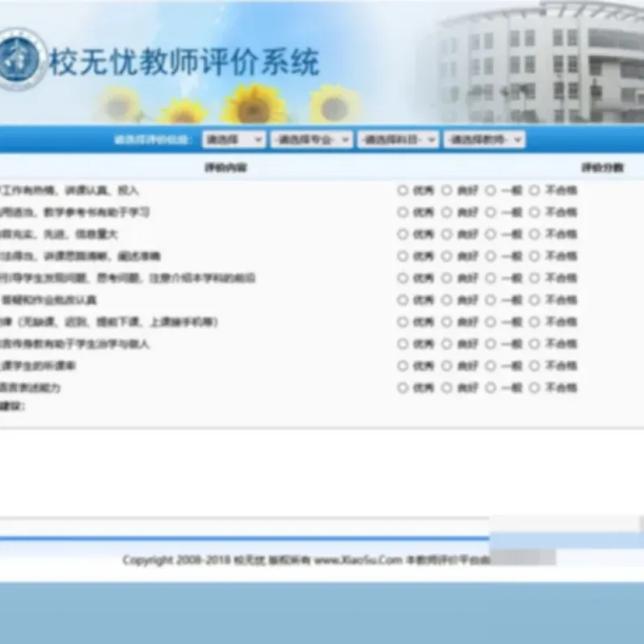Image resolution: width=644 pixels, height=644 pixels.
Task: Choose 良好 for 语言表述能力 row
Action: (447, 387)
